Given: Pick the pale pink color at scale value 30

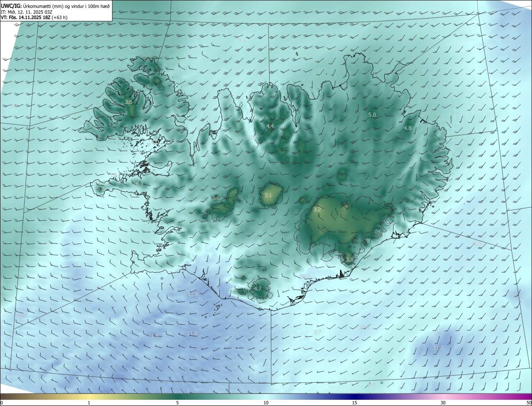Looking at the screenshot, I should tap(443, 396).
